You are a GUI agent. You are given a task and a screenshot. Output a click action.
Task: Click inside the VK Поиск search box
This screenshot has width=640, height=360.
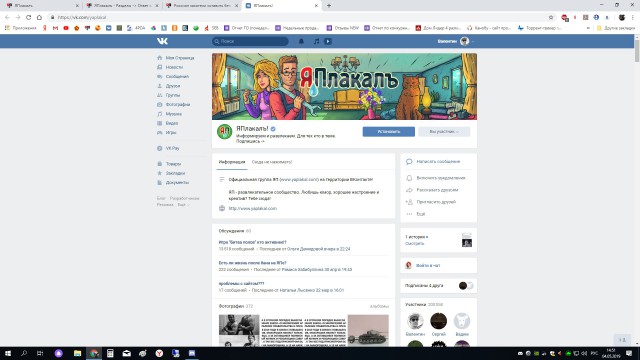click(250, 41)
